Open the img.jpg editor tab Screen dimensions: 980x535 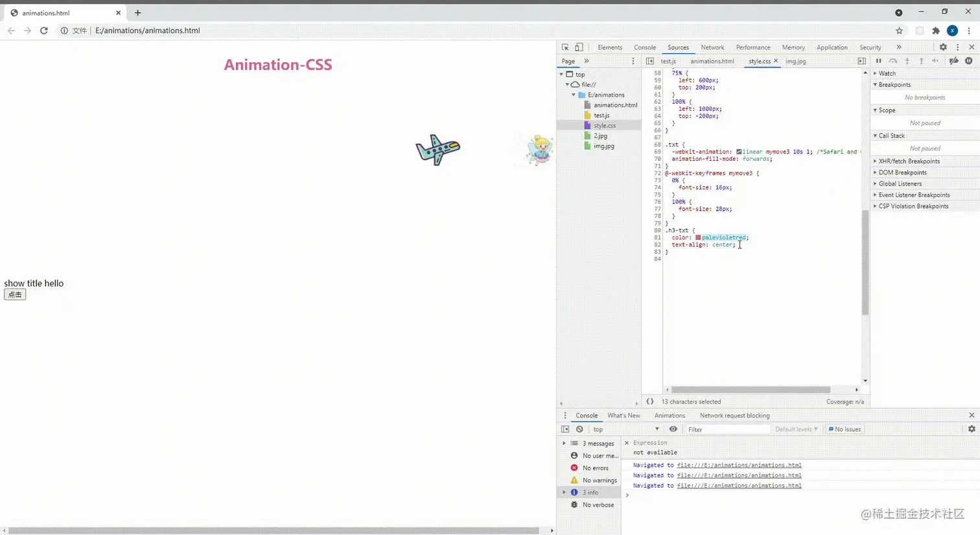pos(796,61)
